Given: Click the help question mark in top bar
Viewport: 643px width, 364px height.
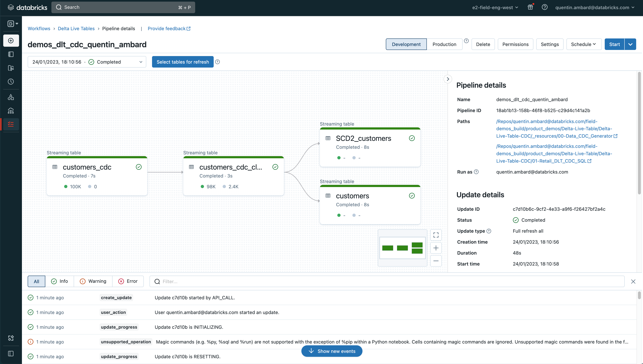Looking at the screenshot, I should point(545,7).
